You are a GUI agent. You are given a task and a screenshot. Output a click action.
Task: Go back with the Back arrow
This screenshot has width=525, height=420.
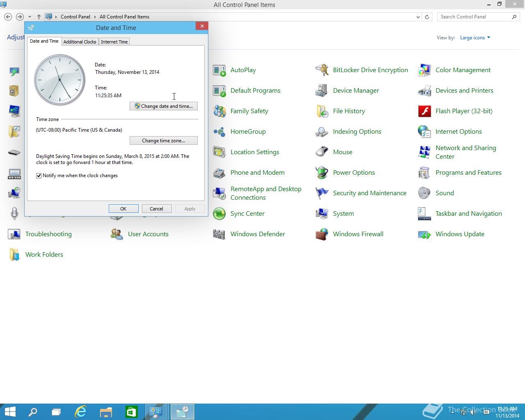[8, 17]
